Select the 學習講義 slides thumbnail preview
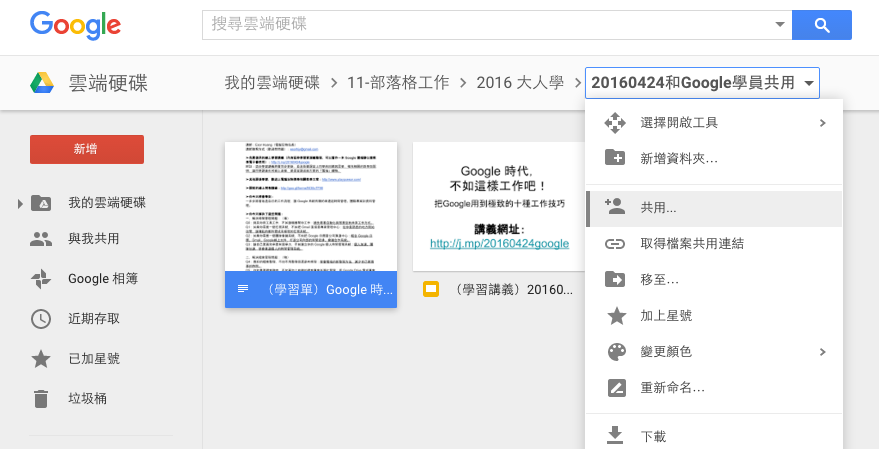The height and width of the screenshot is (449, 879). coord(499,207)
